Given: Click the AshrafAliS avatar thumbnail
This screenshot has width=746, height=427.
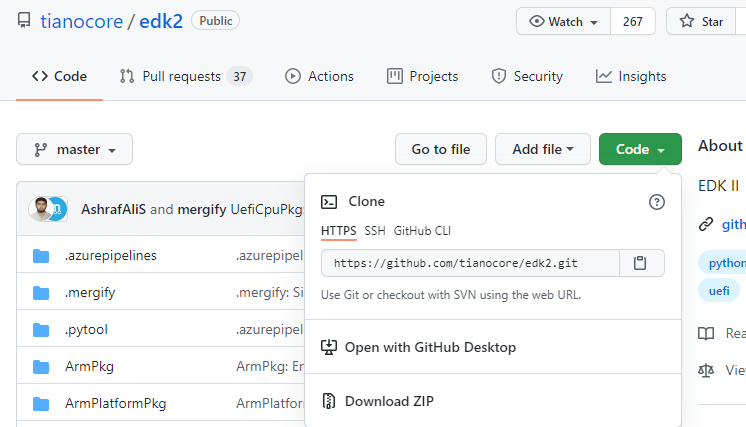Looking at the screenshot, I should tap(41, 209).
